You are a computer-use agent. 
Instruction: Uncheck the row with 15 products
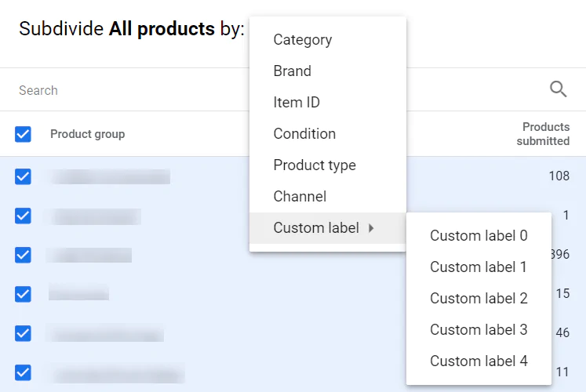[24, 294]
